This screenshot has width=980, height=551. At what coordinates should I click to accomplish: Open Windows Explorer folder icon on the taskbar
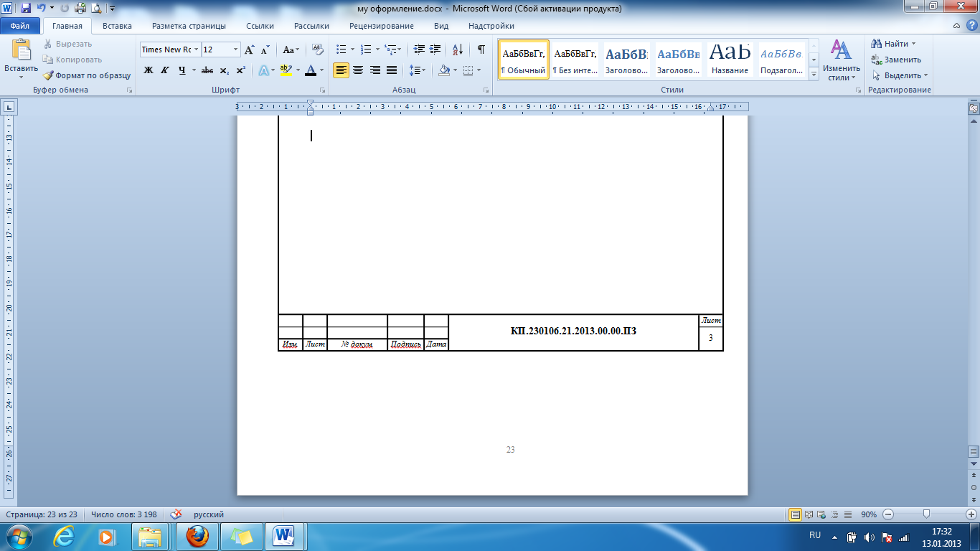pos(151,536)
